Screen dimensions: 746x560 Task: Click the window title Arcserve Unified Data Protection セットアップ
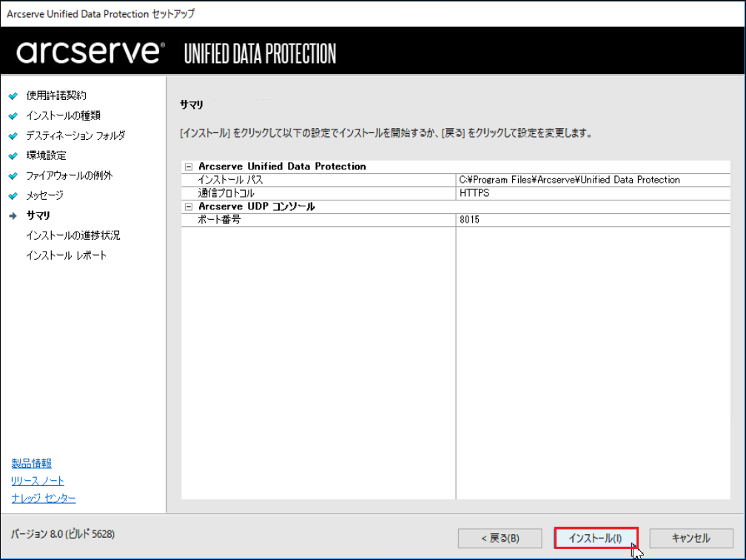[x=101, y=14]
